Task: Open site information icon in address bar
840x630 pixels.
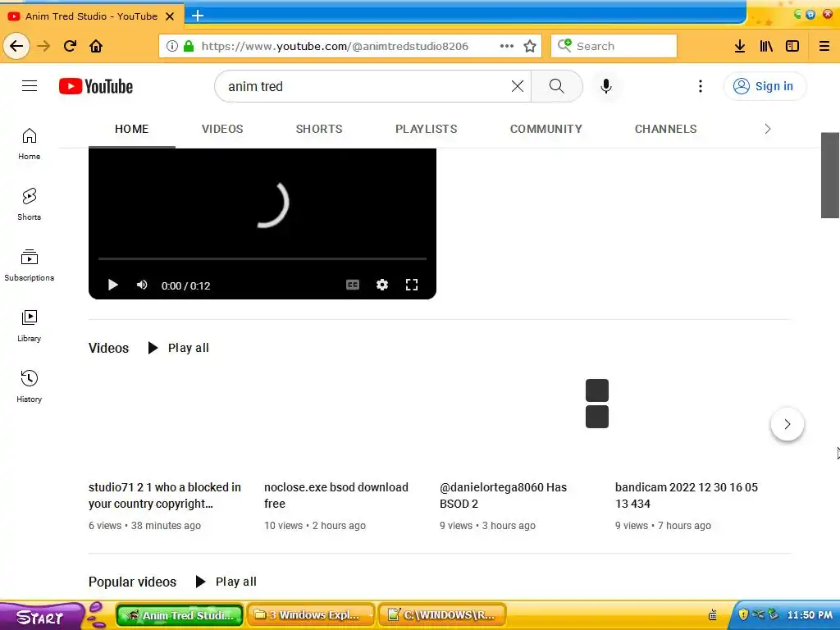Action: [172, 46]
